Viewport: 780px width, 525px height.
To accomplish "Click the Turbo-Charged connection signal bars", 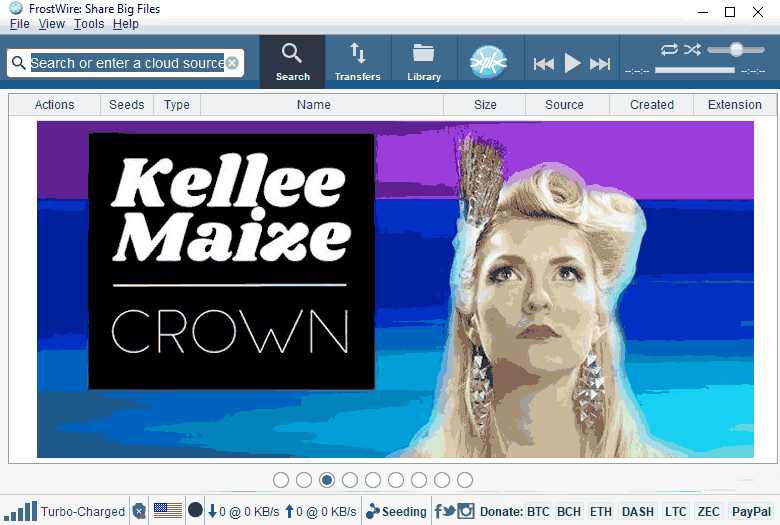I will pyautogui.click(x=20, y=511).
